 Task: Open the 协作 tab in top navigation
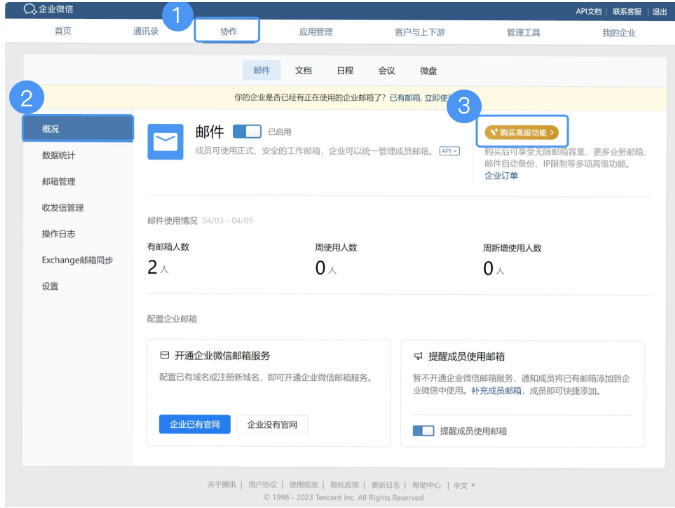pos(229,32)
